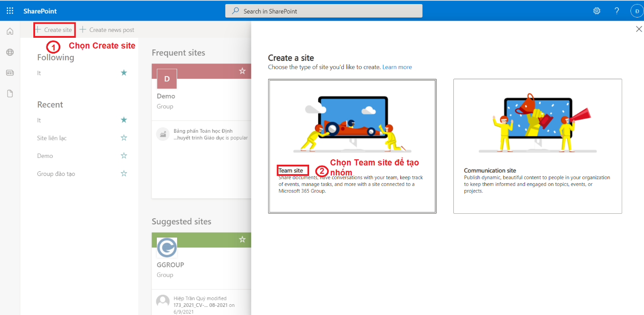
Task: Click the Demo site D logo
Action: point(167,79)
